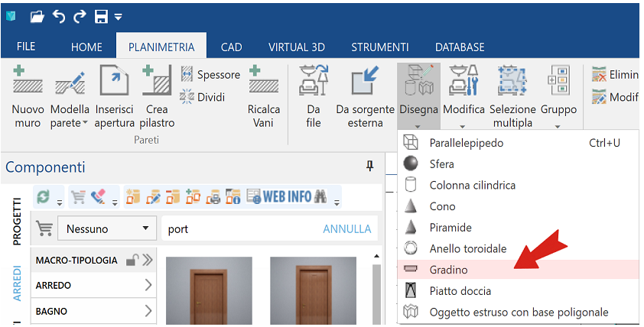The height and width of the screenshot is (327, 644).
Task: Open the Nessuno cart dropdown
Action: click(107, 228)
